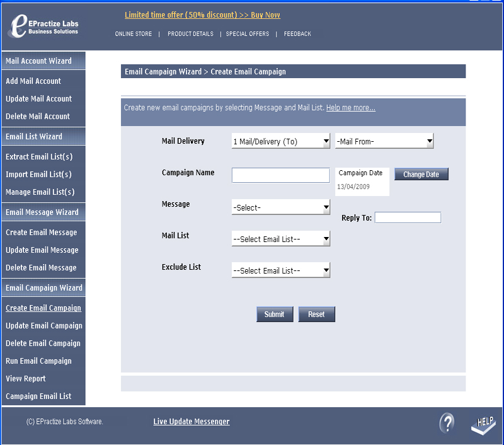Image resolution: width=504 pixels, height=445 pixels.
Task: Submit the email campaign form
Action: [275, 314]
